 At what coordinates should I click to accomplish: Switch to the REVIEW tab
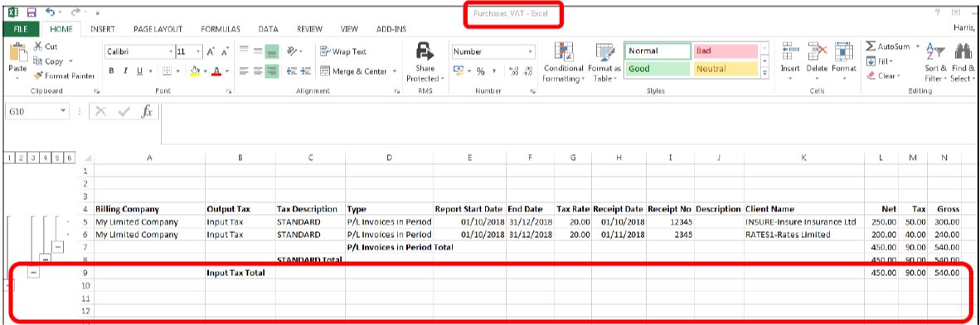pos(309,29)
